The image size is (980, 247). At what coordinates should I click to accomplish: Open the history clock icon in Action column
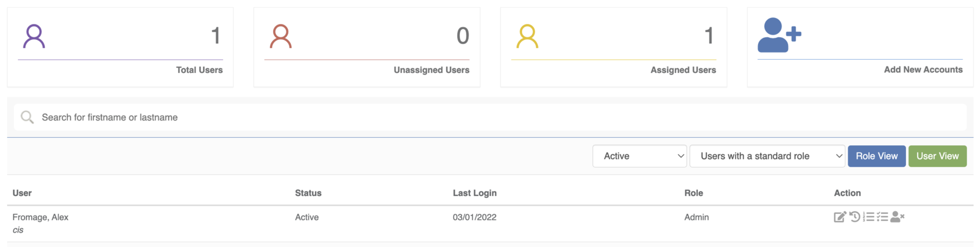click(854, 217)
